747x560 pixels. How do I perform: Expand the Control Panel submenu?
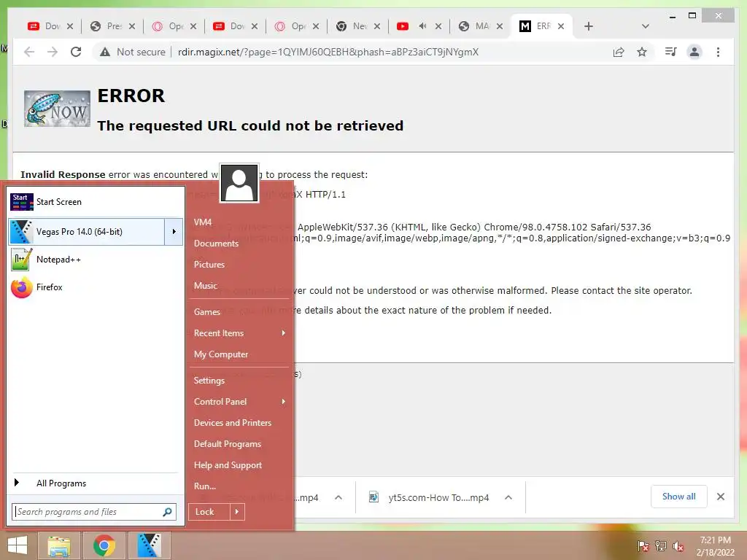[x=239, y=402]
